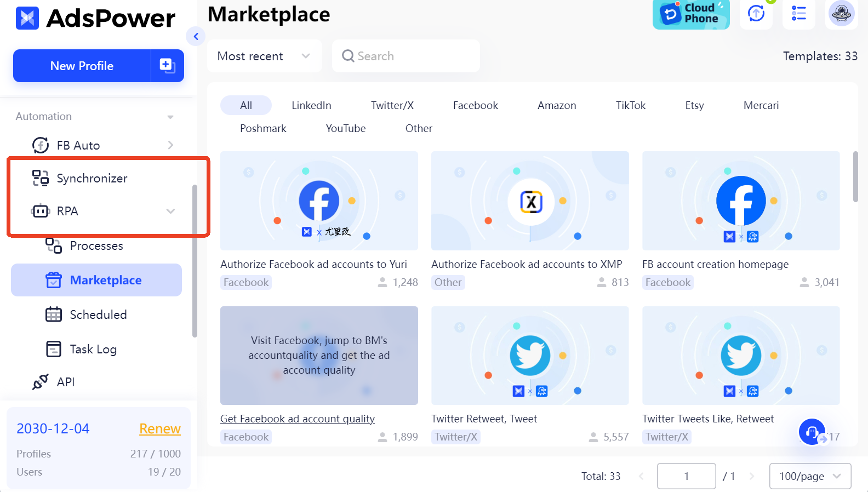Click the Facebook tag under Yuri template

click(x=246, y=282)
